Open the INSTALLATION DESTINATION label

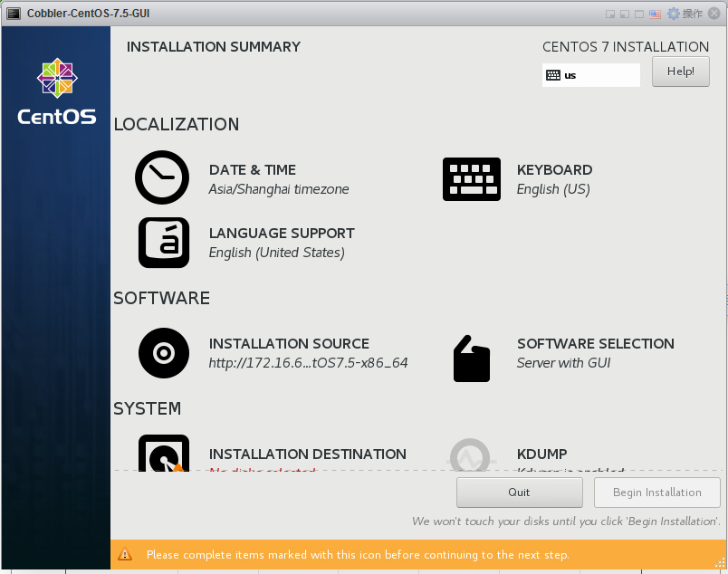(x=307, y=454)
